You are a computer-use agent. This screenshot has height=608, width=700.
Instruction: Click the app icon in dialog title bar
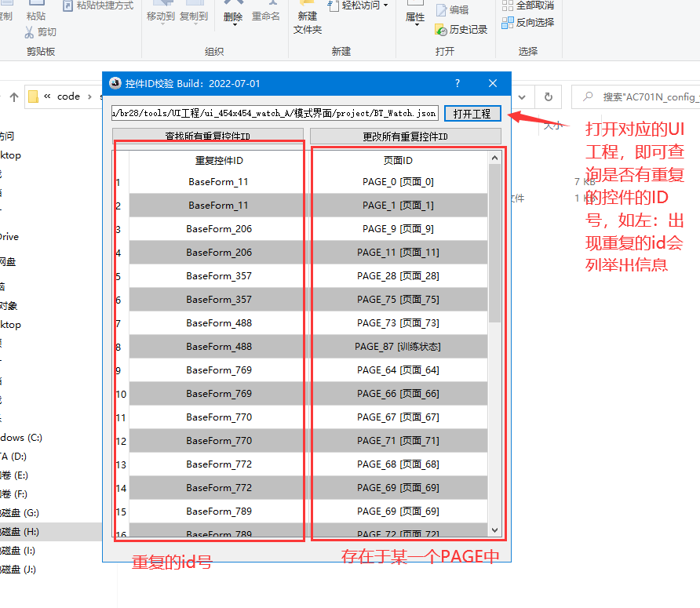tap(115, 83)
